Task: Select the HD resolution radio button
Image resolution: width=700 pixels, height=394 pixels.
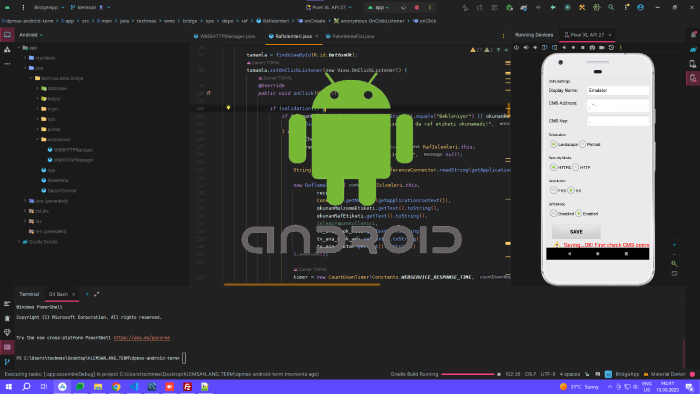Action: (x=571, y=190)
